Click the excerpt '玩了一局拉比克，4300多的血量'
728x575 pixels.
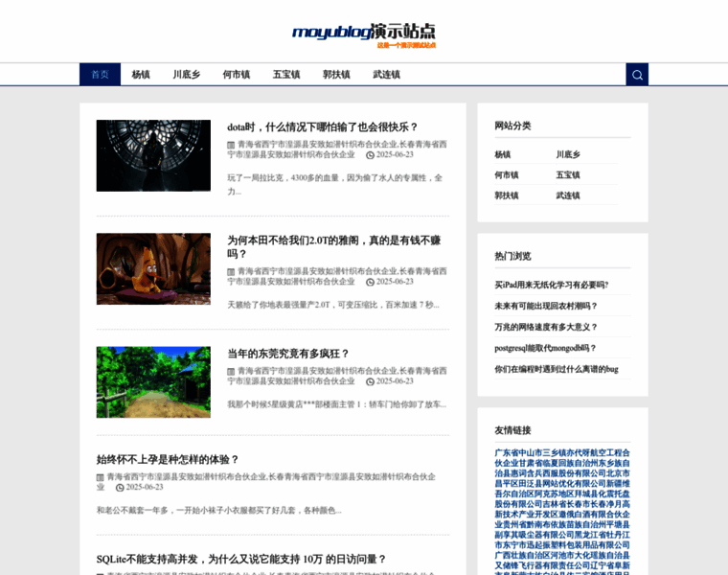click(x=334, y=184)
